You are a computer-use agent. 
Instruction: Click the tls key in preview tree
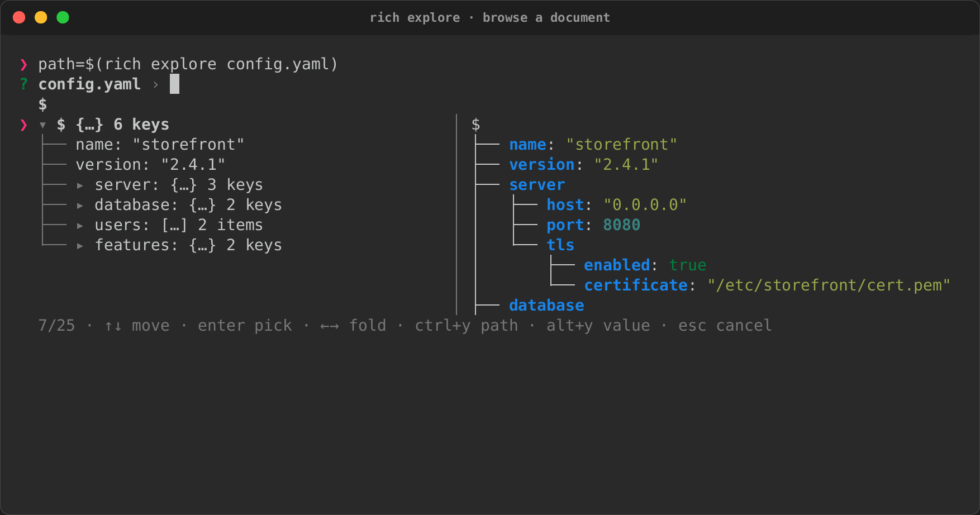click(560, 245)
